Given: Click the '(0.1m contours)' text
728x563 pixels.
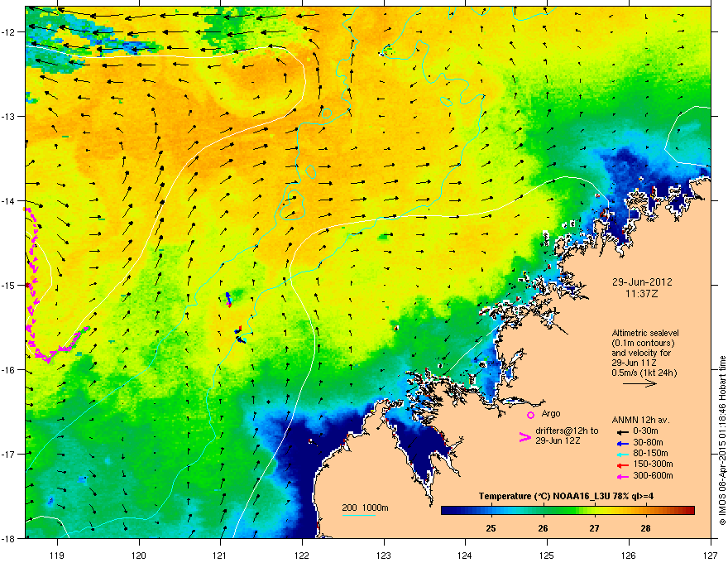Looking at the screenshot, I should click(x=643, y=343).
